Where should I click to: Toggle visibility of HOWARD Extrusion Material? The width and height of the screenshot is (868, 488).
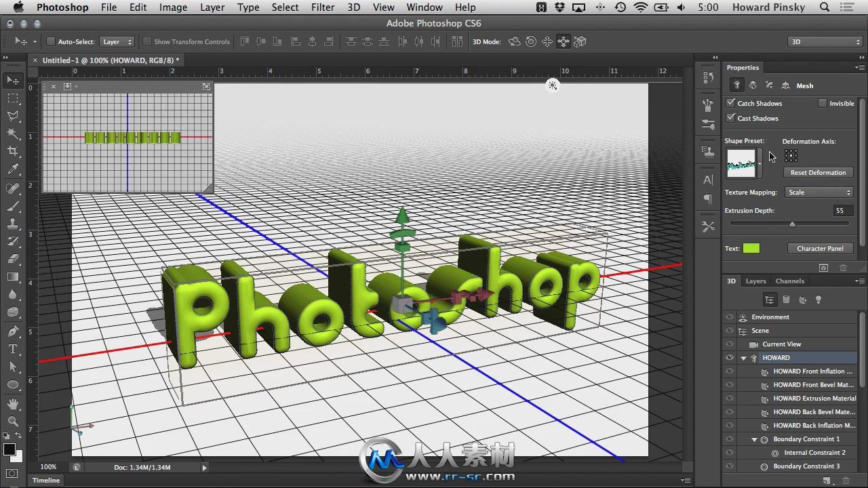tap(730, 399)
